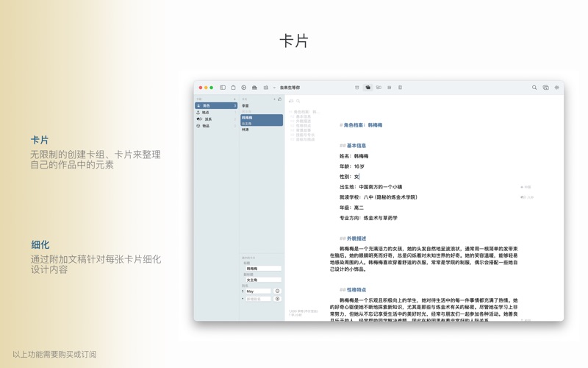
Task: Click the clipboard-shaped icon in toolbar
Action: 233,88
